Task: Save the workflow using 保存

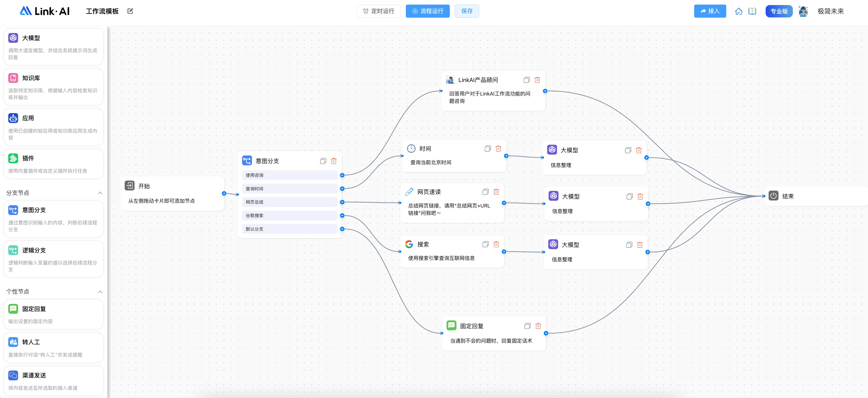Action: coord(467,11)
